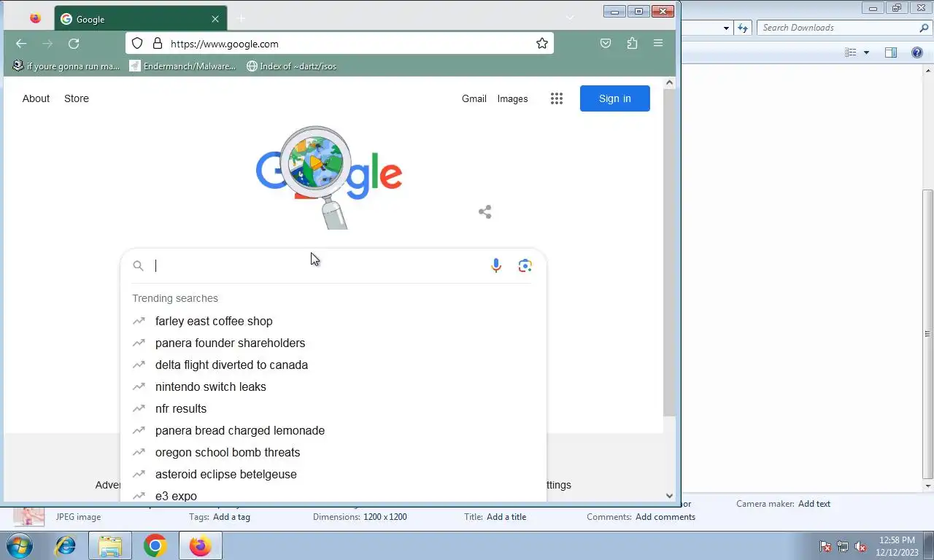934x560 pixels.
Task: Expand the List all tabs chevron
Action: point(570,18)
